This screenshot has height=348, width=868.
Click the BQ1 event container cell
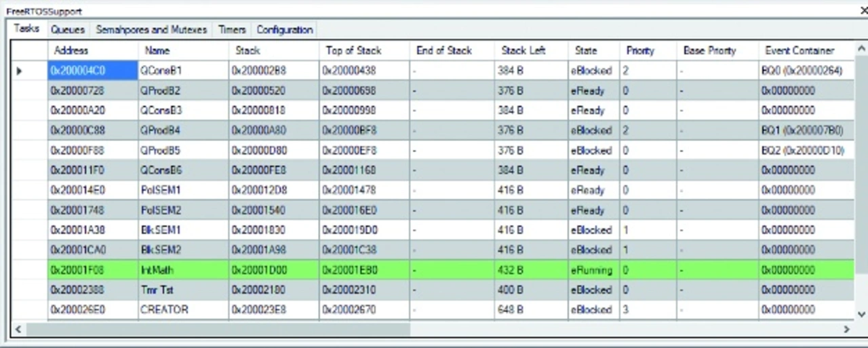pos(802,130)
